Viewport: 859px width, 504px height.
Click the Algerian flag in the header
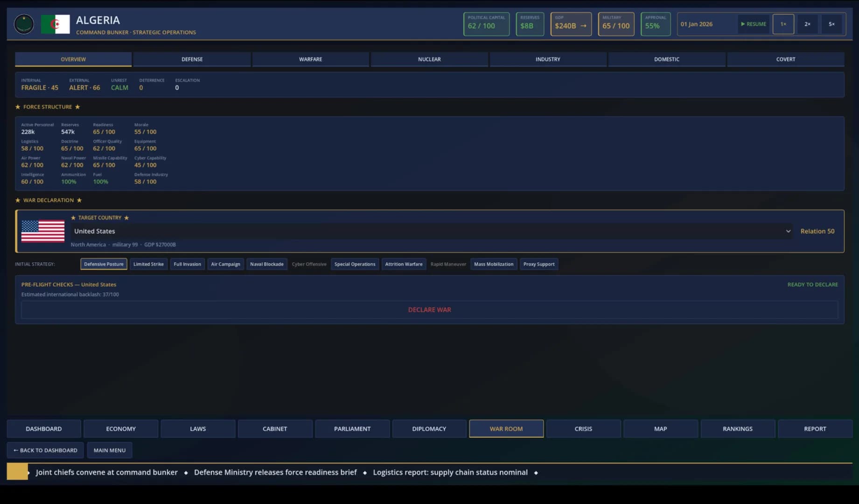[x=55, y=24]
